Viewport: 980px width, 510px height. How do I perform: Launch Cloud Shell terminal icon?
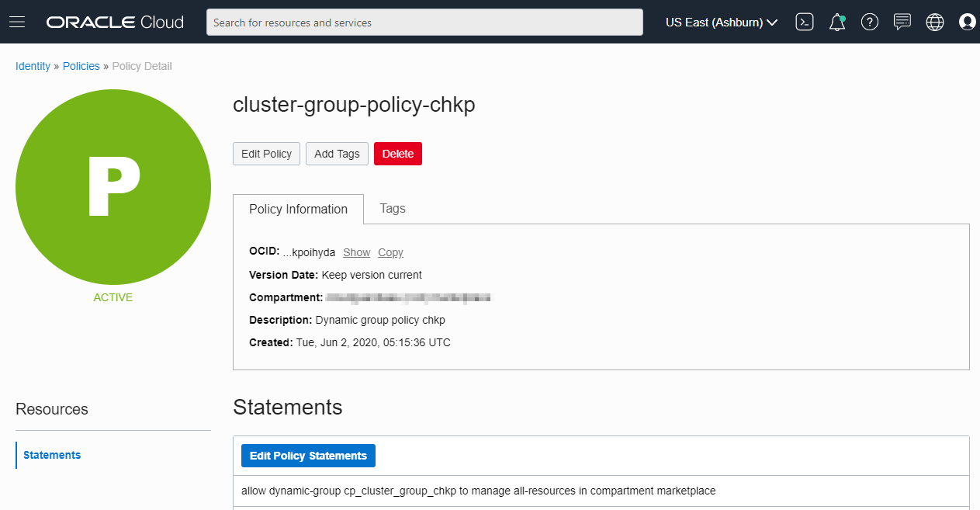click(x=805, y=23)
